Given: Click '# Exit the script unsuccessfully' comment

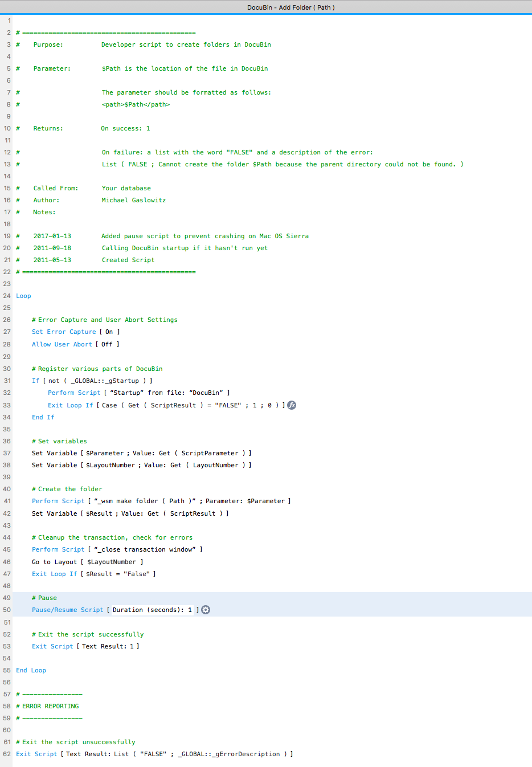Looking at the screenshot, I should [x=76, y=742].
